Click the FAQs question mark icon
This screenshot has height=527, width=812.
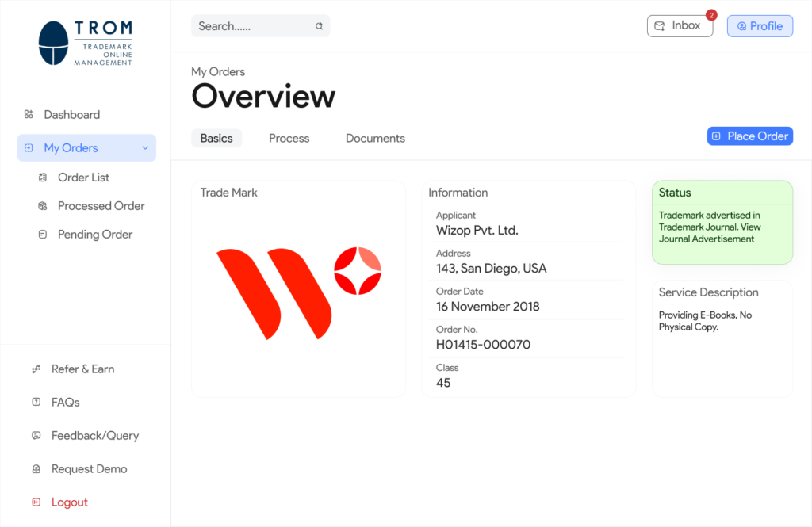point(36,403)
